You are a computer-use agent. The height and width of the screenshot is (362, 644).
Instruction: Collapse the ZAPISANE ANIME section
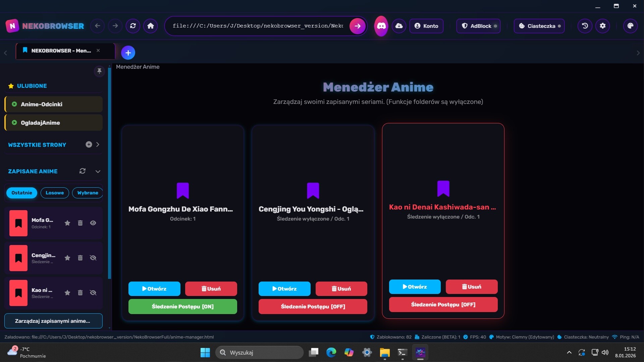tap(98, 171)
